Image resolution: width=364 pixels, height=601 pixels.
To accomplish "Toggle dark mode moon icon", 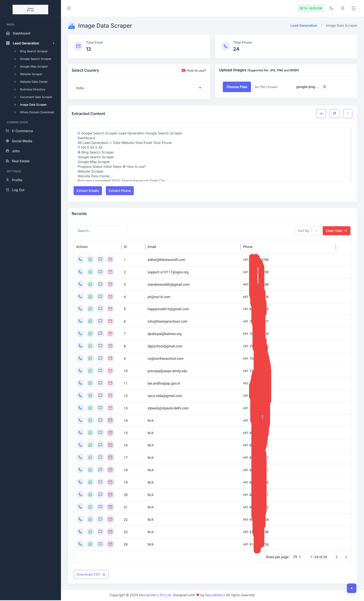I will click(331, 8).
